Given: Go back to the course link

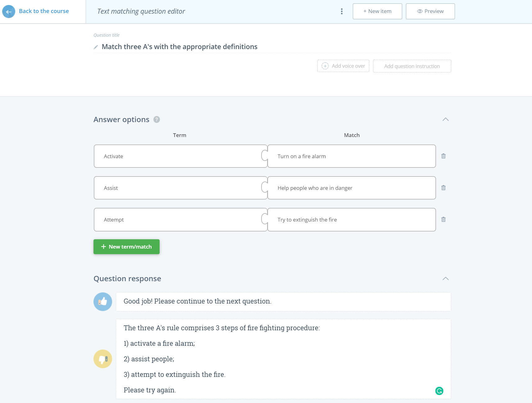Looking at the screenshot, I should pos(44,11).
